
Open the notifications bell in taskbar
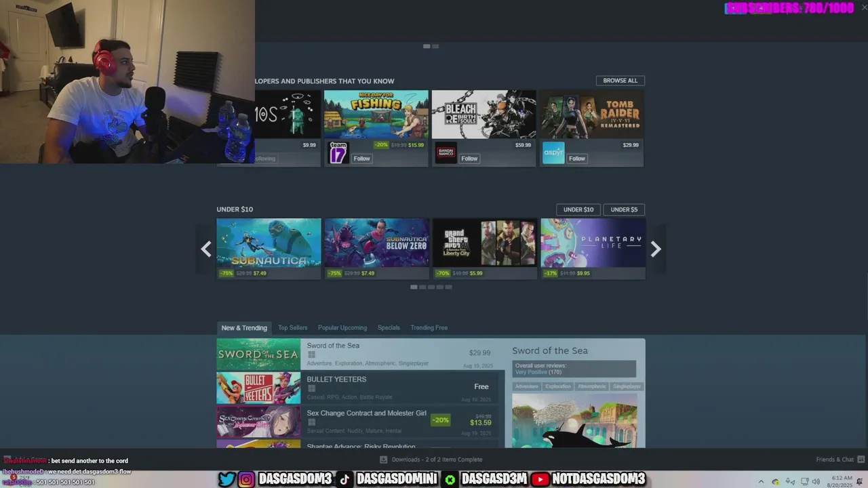pyautogui.click(x=859, y=482)
